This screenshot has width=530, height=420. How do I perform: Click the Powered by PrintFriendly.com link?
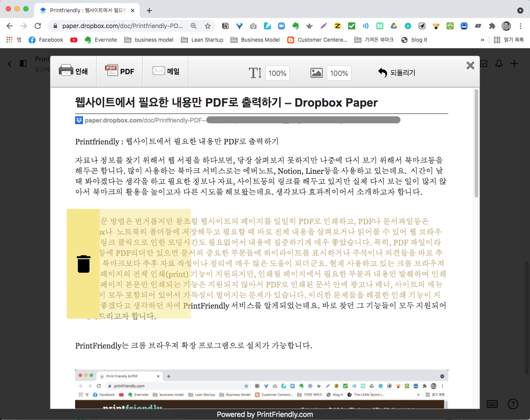click(x=265, y=414)
